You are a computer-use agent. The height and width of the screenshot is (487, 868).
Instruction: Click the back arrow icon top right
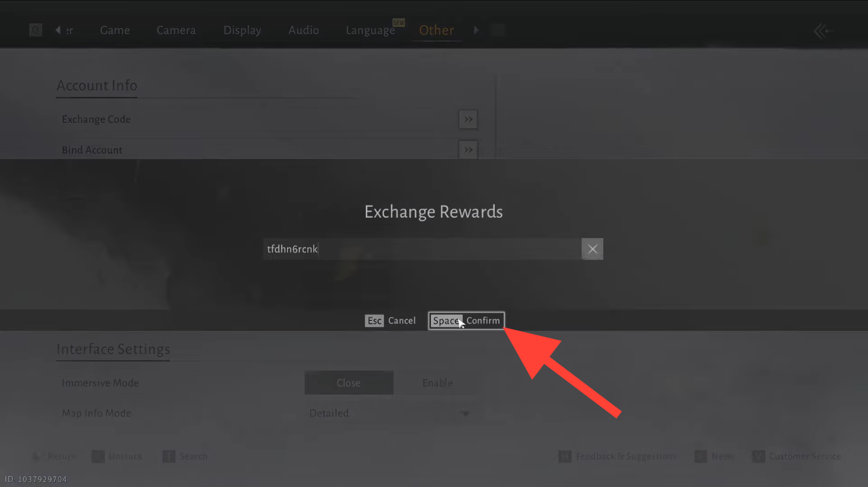click(x=823, y=31)
